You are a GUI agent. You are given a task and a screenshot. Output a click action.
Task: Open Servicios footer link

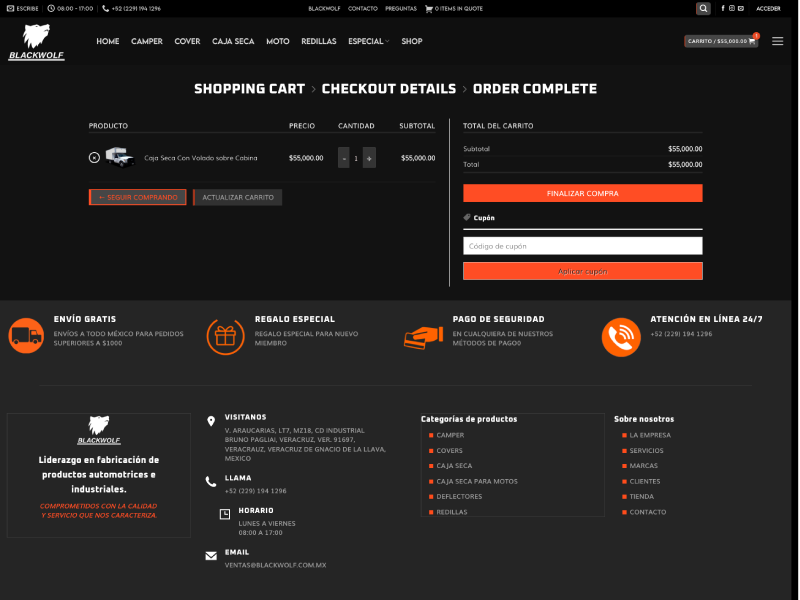click(646, 451)
